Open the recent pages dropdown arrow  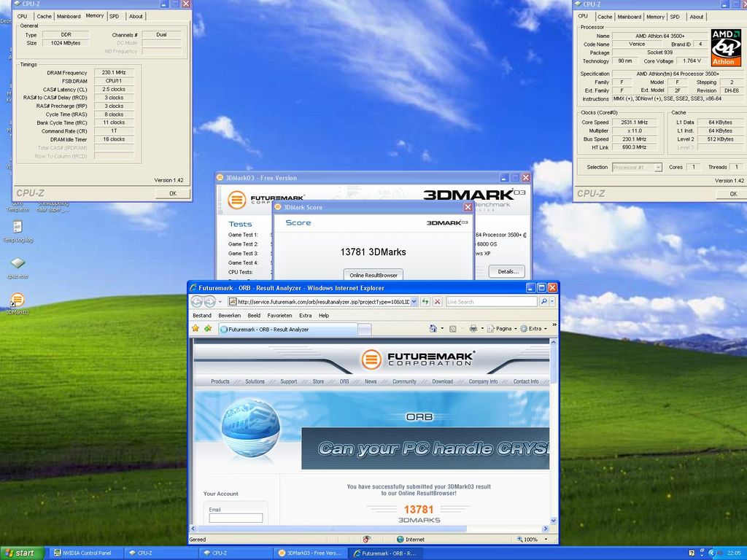[x=220, y=301]
